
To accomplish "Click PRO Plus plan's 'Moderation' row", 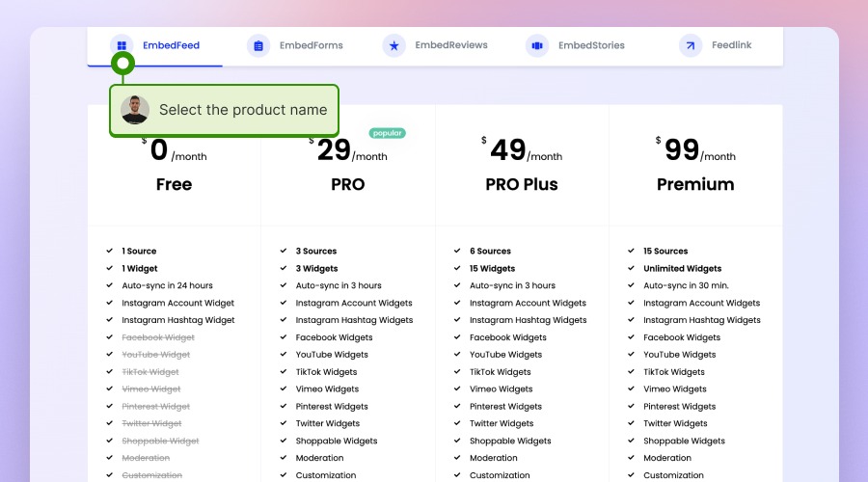I will pos(486,458).
